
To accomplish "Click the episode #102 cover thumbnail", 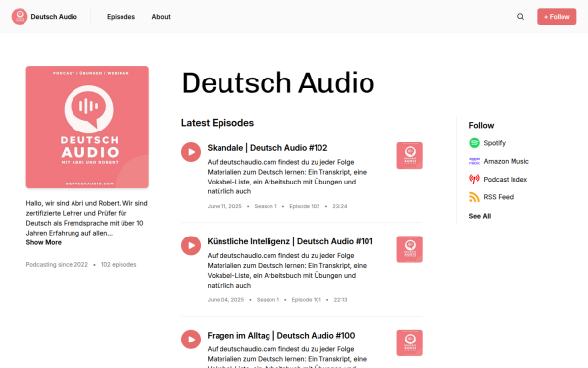I will point(410,155).
